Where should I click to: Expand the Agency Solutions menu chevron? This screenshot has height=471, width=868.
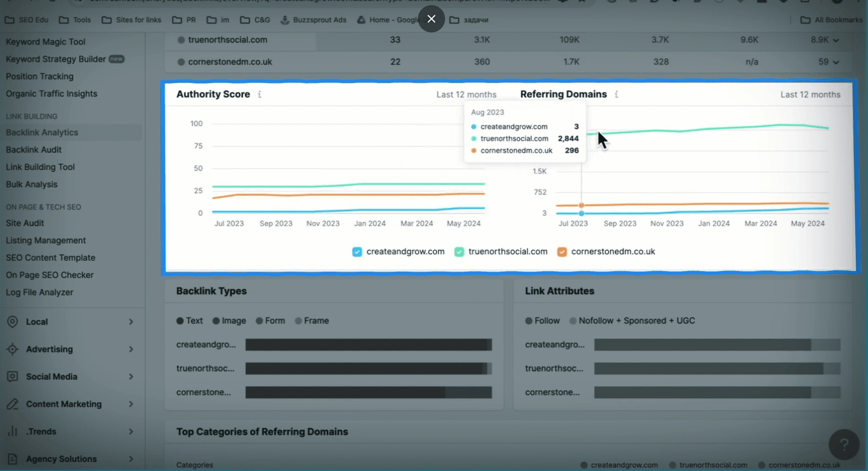(131, 459)
